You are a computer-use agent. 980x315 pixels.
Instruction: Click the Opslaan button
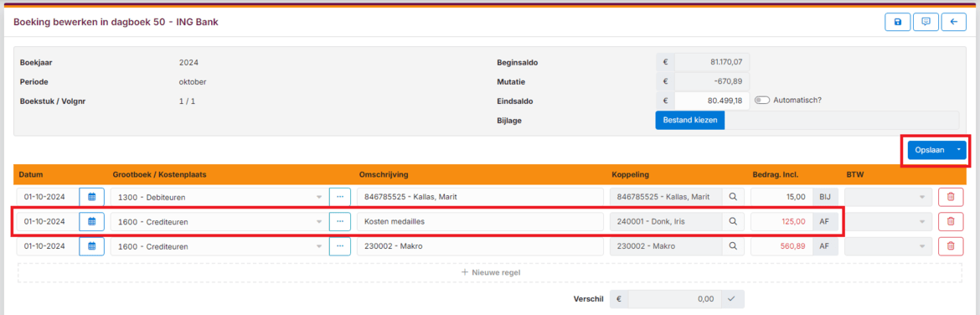pyautogui.click(x=930, y=150)
